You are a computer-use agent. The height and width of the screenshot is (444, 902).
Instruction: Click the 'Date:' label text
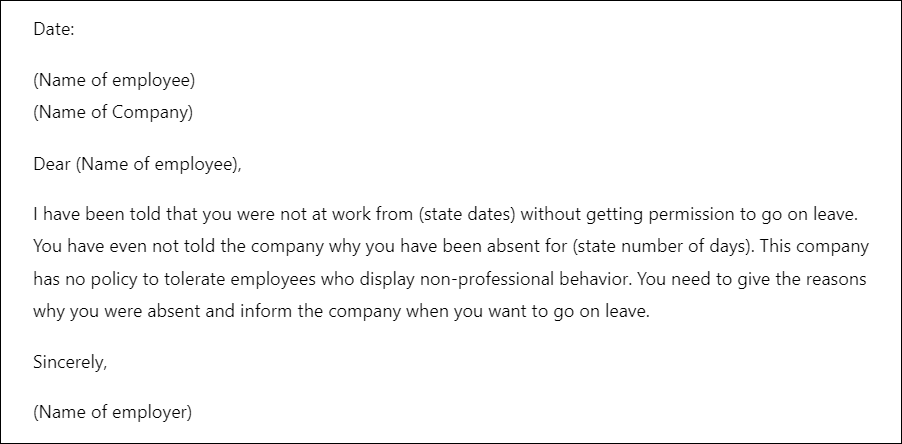54,29
